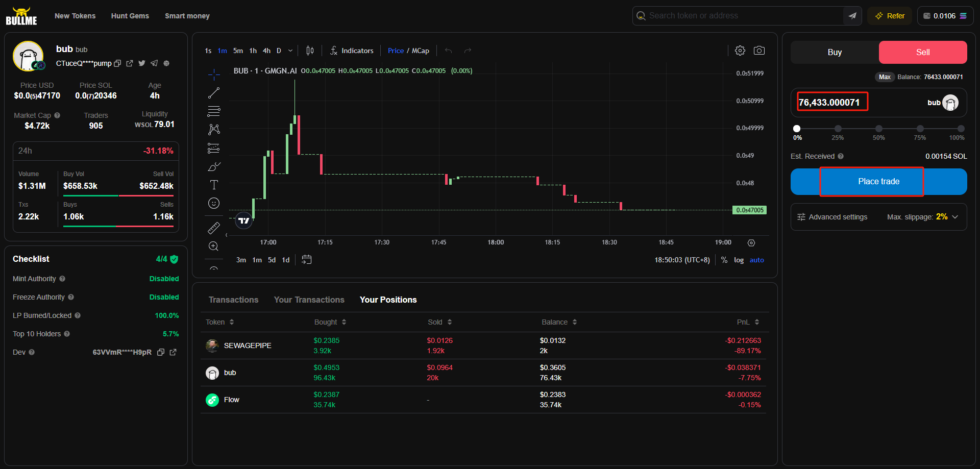The image size is (980, 469).
Task: Set the sell amount slider to 50%
Action: point(878,129)
